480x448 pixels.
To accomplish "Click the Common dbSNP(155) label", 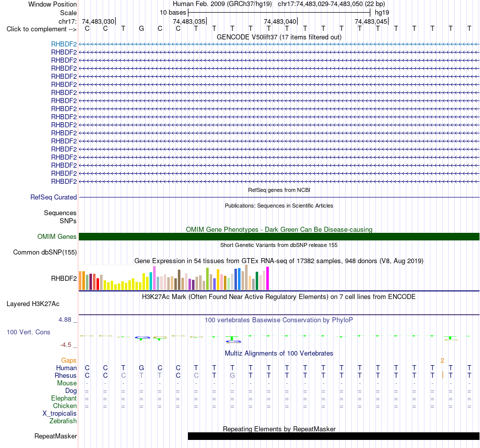I will pos(44,253).
